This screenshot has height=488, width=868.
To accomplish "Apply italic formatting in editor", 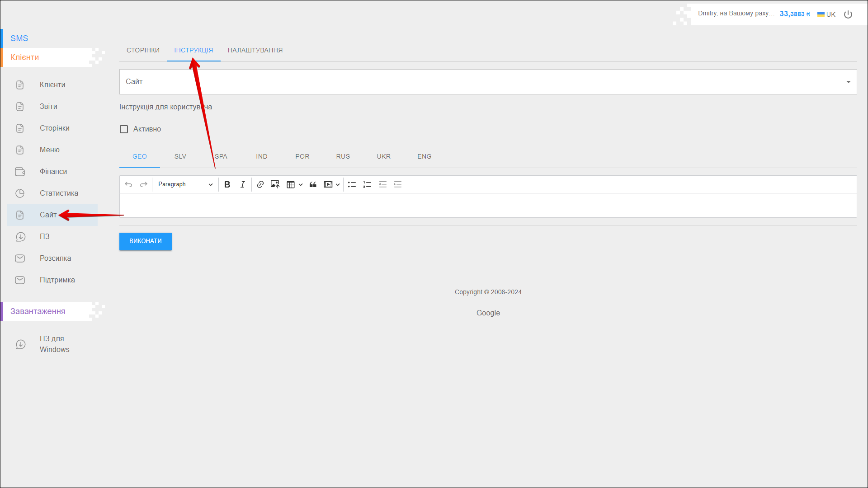I will tap(243, 184).
